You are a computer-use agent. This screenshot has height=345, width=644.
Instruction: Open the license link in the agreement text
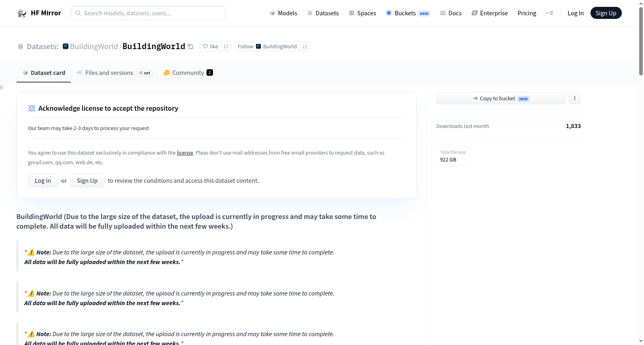[x=185, y=153]
